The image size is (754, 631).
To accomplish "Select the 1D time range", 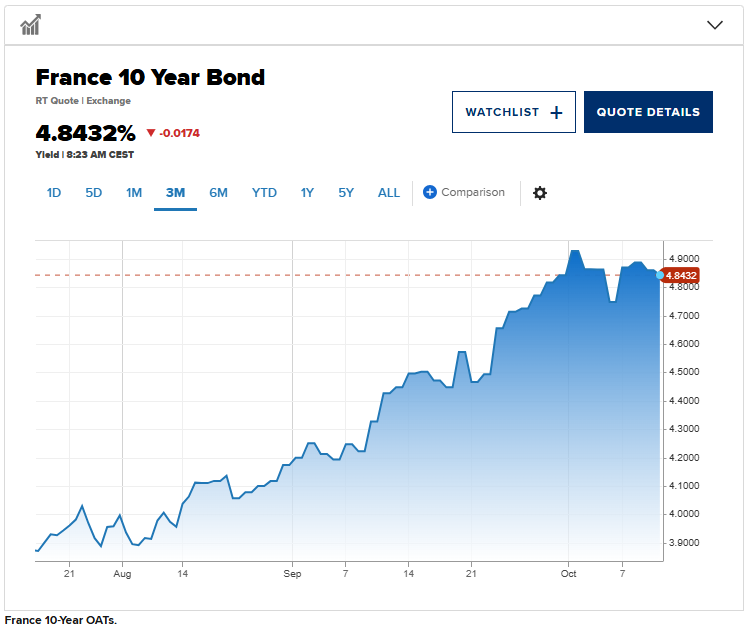I will point(54,193).
